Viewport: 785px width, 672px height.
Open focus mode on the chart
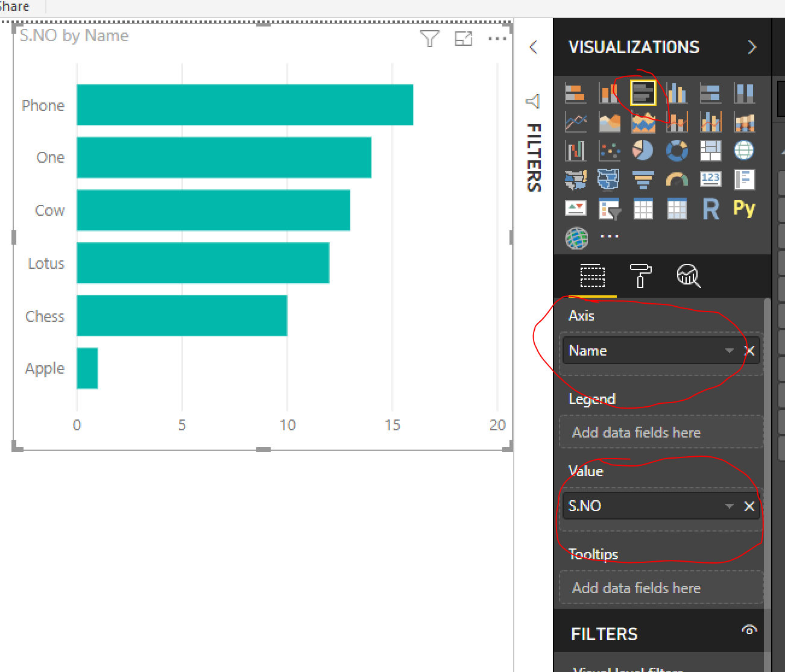point(463,39)
